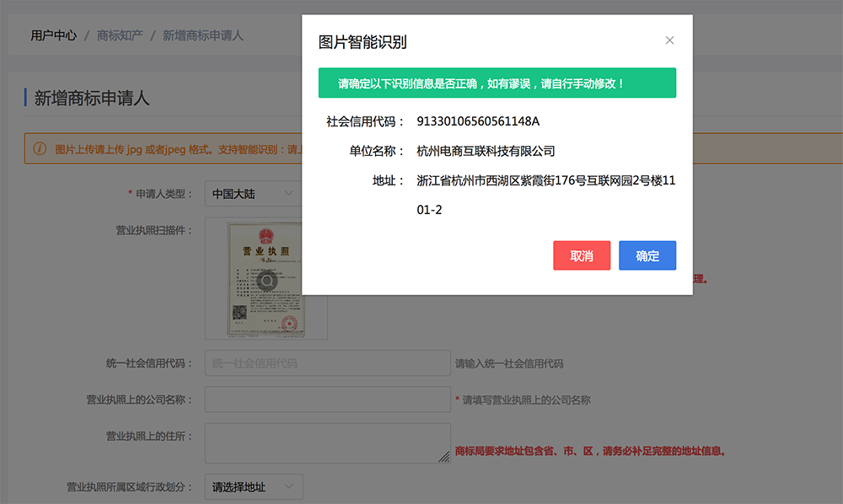Select the 新增商标申请人 breadcrumb item
This screenshot has width=843, height=504.
pyautogui.click(x=202, y=35)
